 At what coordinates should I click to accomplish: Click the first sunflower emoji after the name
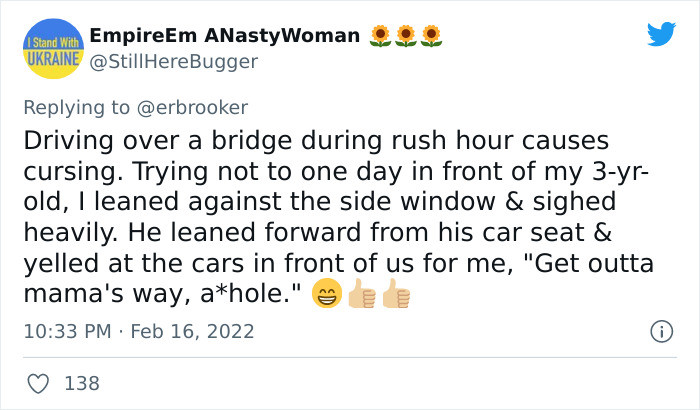coord(381,37)
